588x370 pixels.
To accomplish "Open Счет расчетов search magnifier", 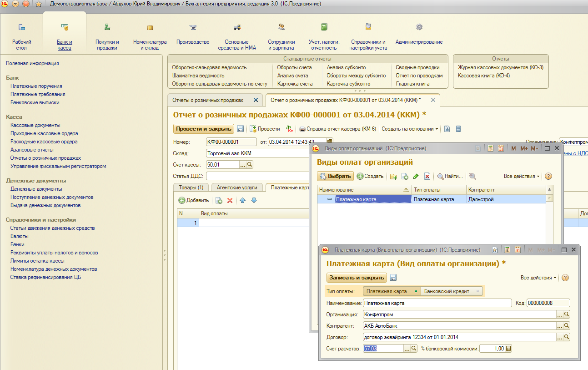I will pyautogui.click(x=414, y=349).
